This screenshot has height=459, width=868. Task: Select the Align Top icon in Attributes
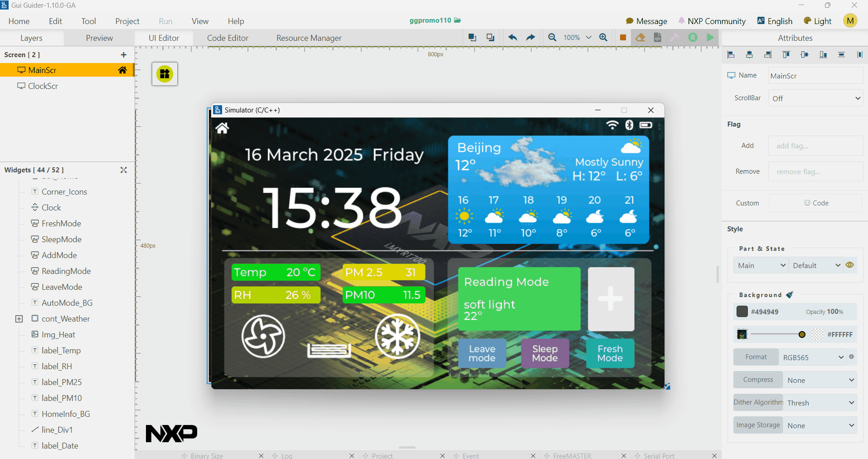(786, 54)
